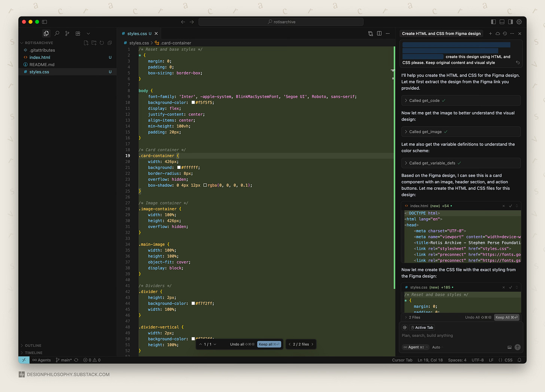Toggle the right AI pane layout button
The width and height of the screenshot is (545, 392).
pos(511,22)
